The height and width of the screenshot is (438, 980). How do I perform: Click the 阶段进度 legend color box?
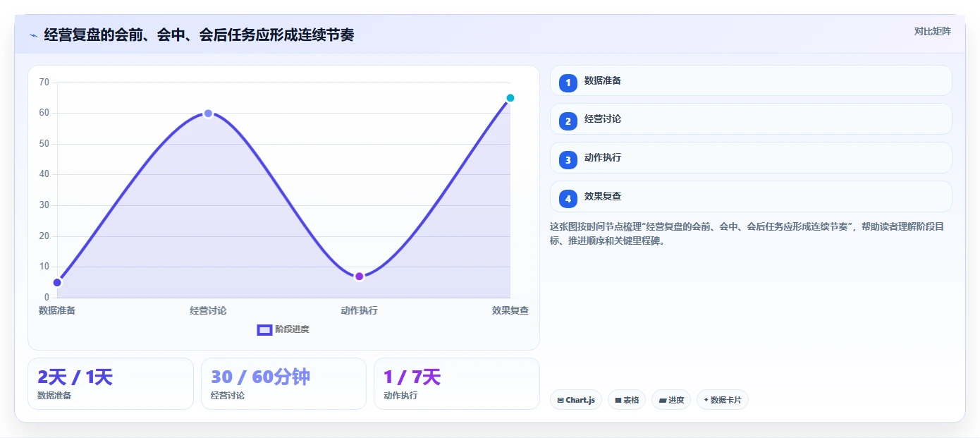[264, 329]
